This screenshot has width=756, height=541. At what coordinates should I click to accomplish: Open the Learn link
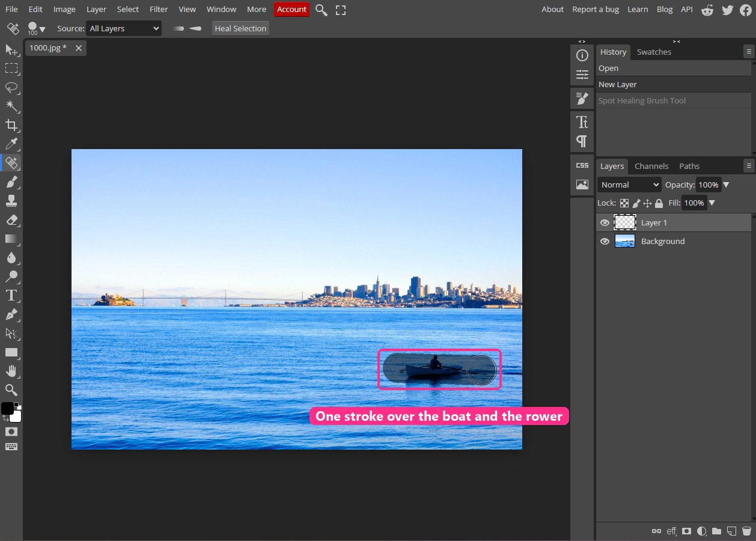tap(638, 10)
